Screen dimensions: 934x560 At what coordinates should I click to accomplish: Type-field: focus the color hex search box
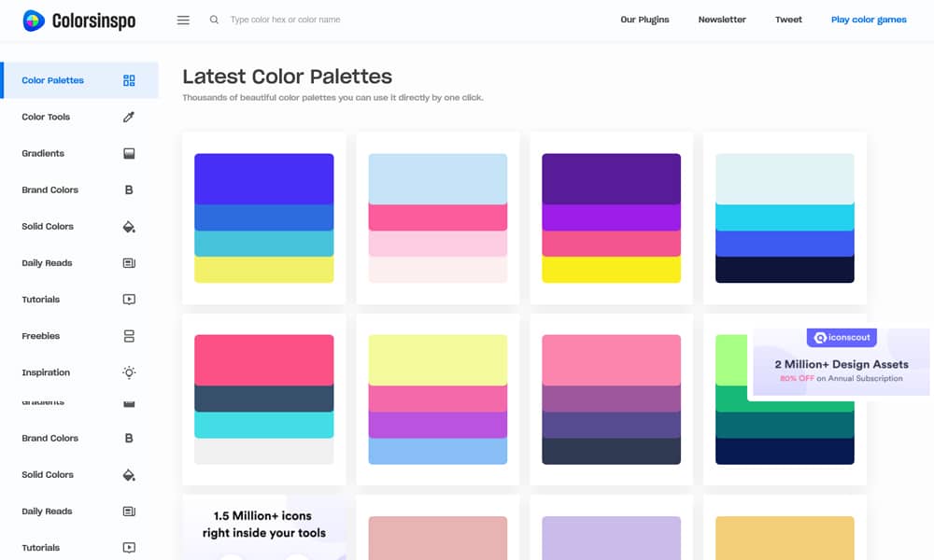point(285,20)
